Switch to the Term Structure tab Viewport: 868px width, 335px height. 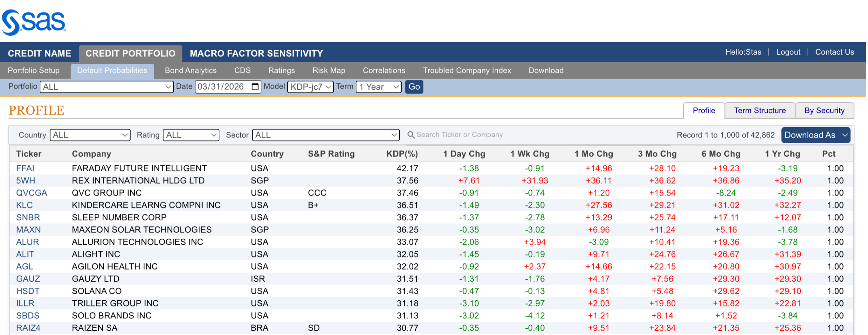click(x=759, y=111)
